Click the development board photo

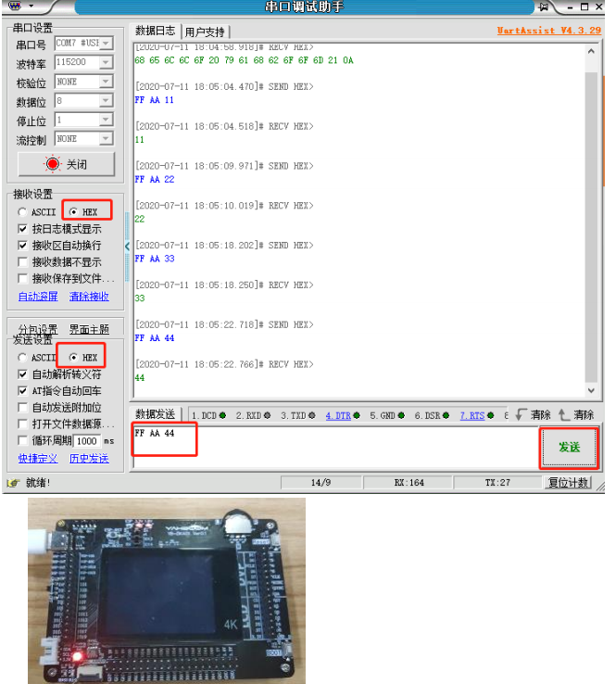pos(167,590)
